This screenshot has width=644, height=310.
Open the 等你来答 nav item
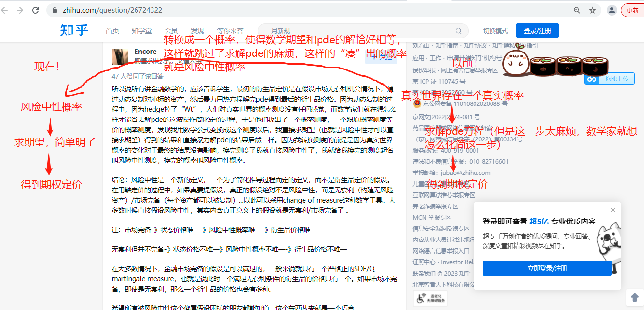click(230, 31)
